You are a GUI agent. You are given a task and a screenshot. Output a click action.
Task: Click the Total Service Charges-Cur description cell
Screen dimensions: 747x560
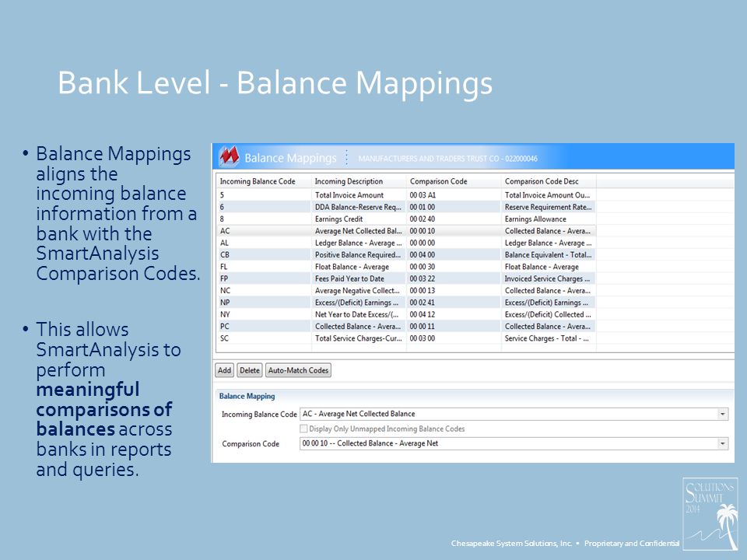(x=359, y=338)
